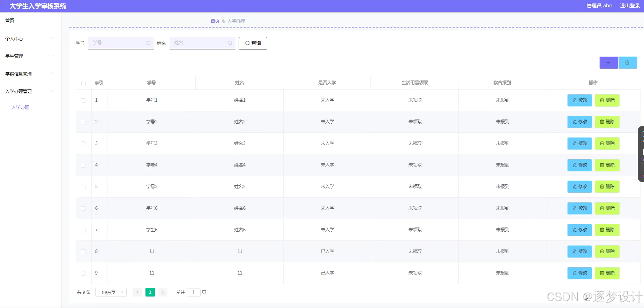
Task: Tick checkbox of row 学号4
Action: [83, 165]
